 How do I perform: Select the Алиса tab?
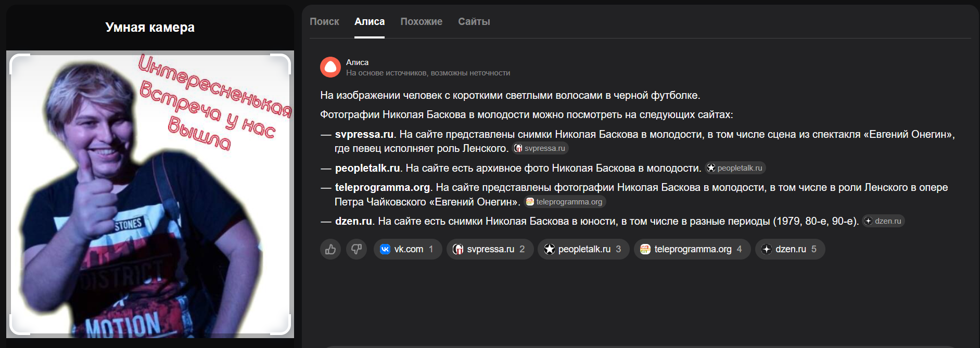click(x=370, y=21)
